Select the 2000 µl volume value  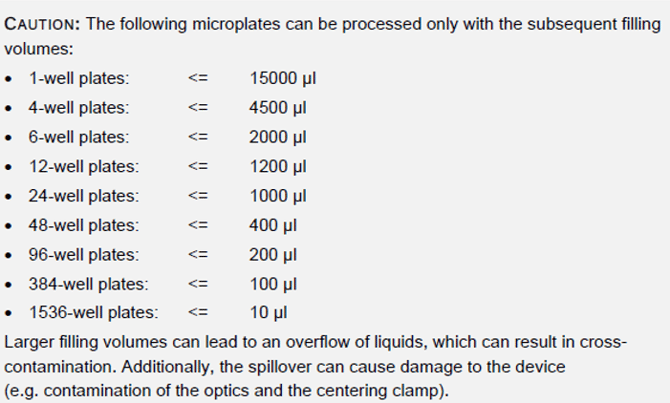click(278, 138)
